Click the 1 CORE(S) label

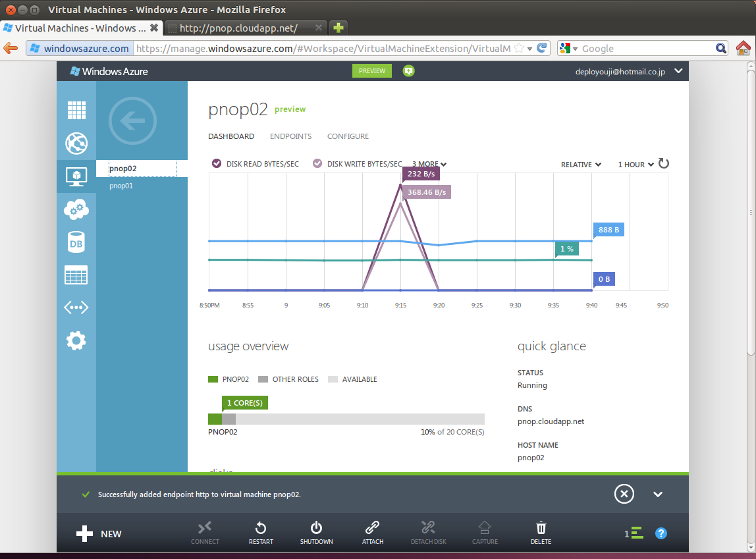(244, 403)
